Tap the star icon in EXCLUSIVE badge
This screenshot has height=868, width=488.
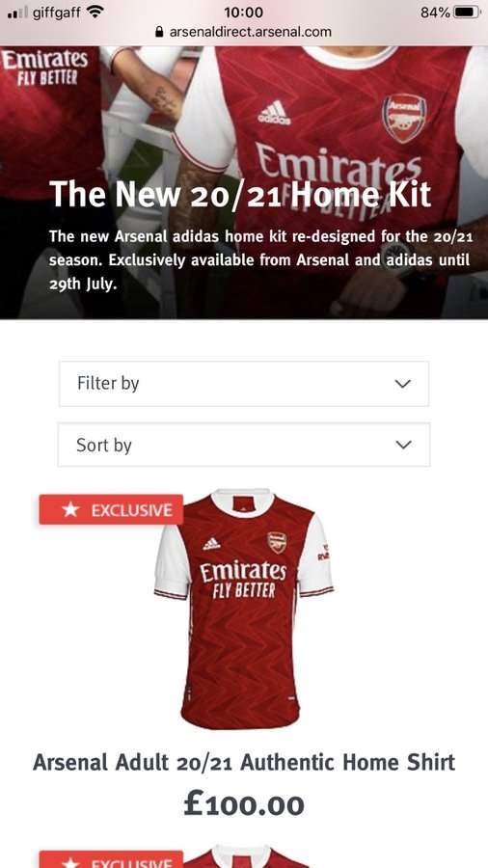70,509
